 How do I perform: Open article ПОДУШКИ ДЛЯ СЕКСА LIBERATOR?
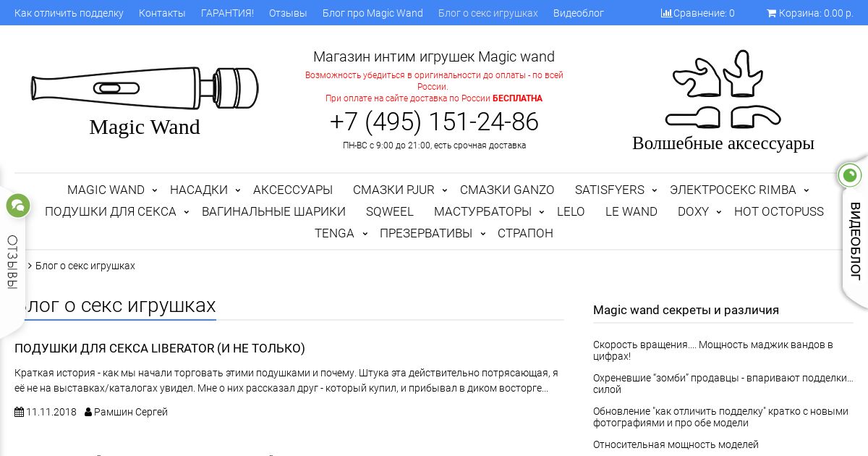point(160,348)
